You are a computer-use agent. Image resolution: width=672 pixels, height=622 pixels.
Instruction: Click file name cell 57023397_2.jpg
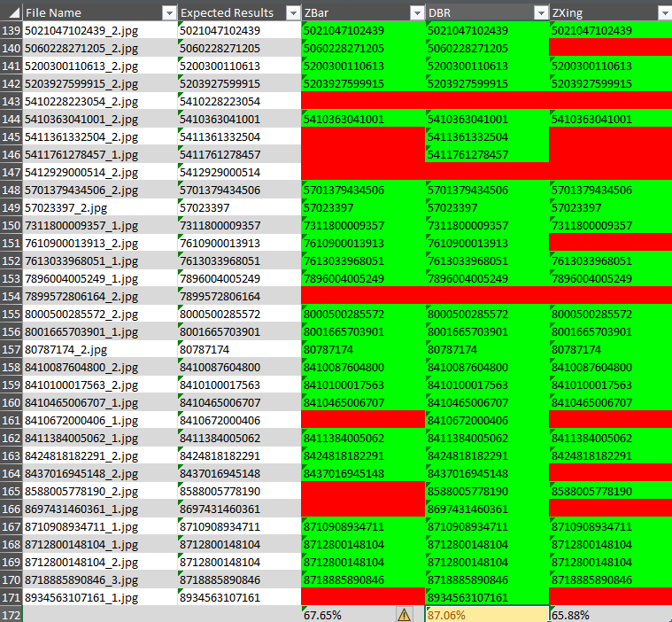(99, 207)
